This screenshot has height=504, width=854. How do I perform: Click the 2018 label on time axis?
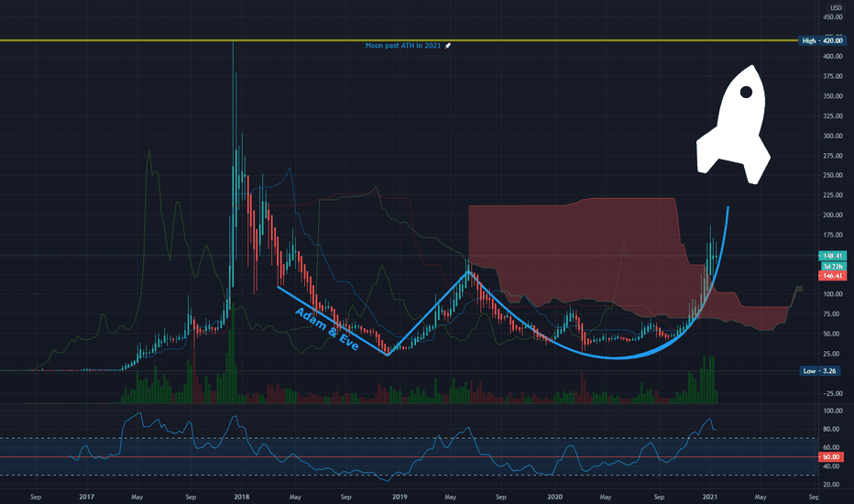(x=241, y=497)
